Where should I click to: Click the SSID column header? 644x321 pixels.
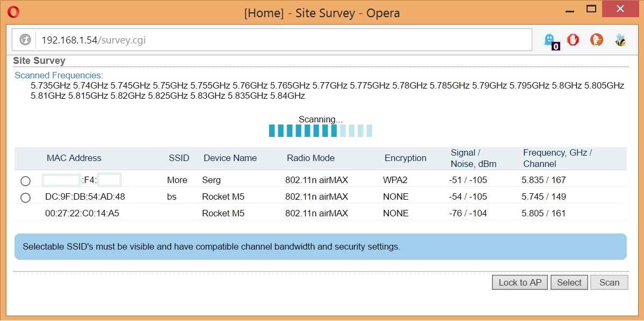[179, 158]
